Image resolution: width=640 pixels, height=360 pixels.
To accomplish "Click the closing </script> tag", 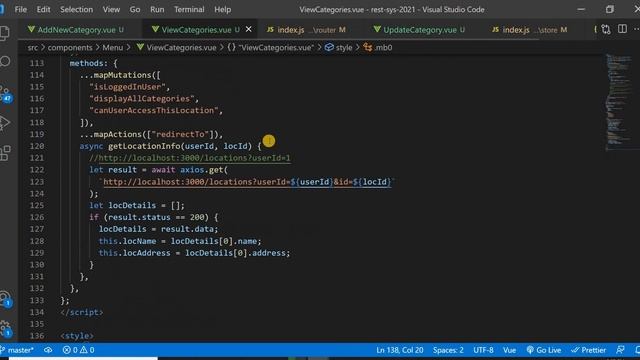I will 82,312.
